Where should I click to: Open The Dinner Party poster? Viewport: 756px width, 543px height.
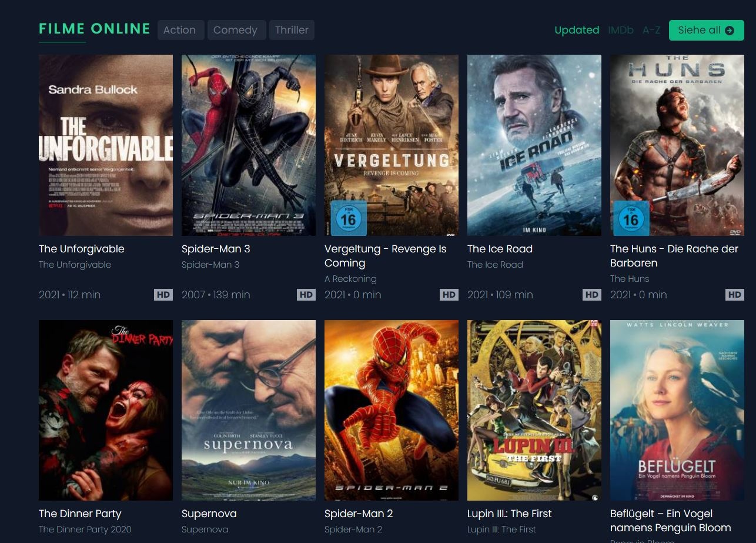pos(106,410)
